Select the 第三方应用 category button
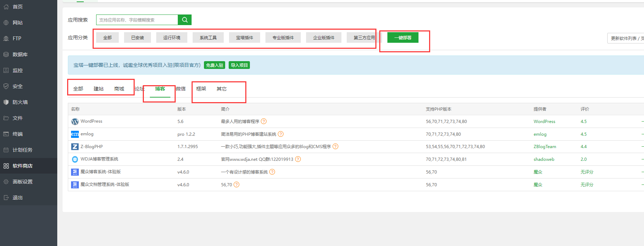644x246 pixels. tap(364, 37)
